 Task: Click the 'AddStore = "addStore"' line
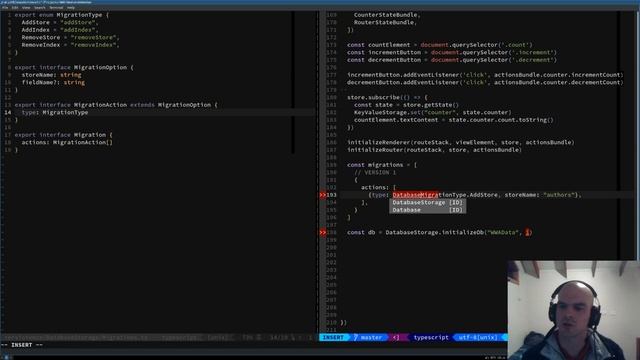point(60,22)
